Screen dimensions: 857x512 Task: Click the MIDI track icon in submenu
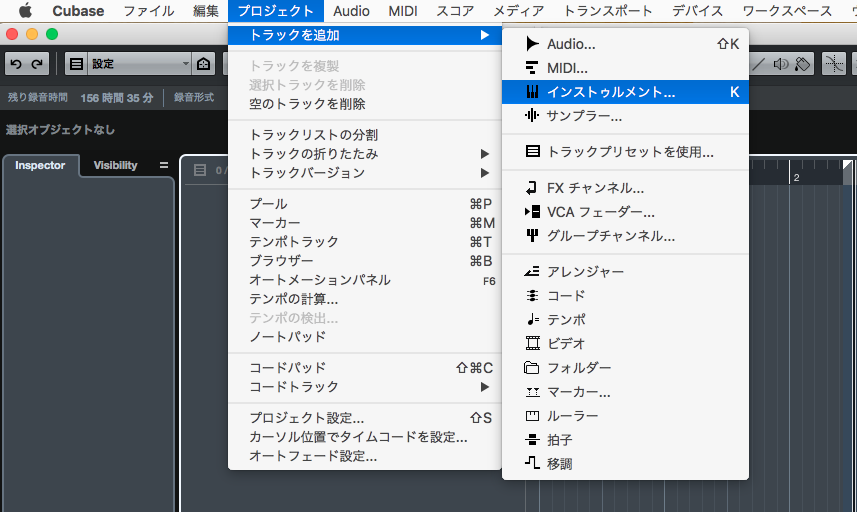[x=532, y=68]
